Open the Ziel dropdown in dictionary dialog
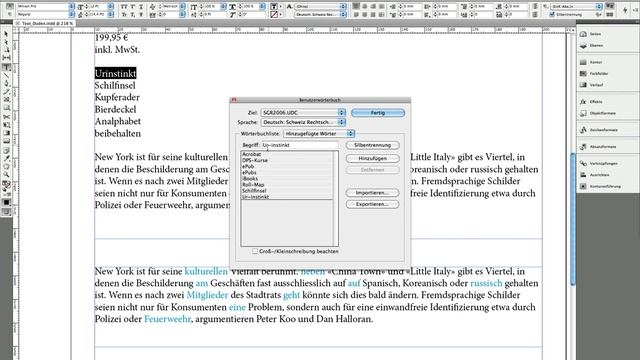640x360 pixels. [x=303, y=112]
